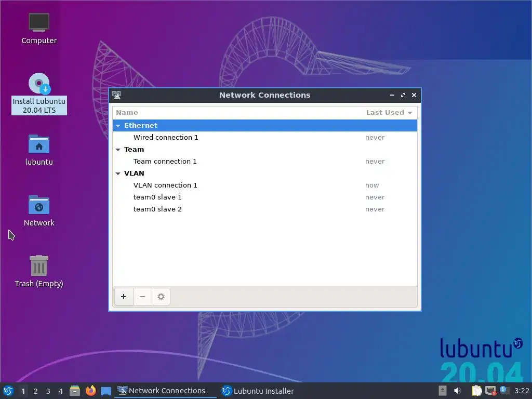Minimize the Network Connections window
532x399 pixels.
pos(392,96)
